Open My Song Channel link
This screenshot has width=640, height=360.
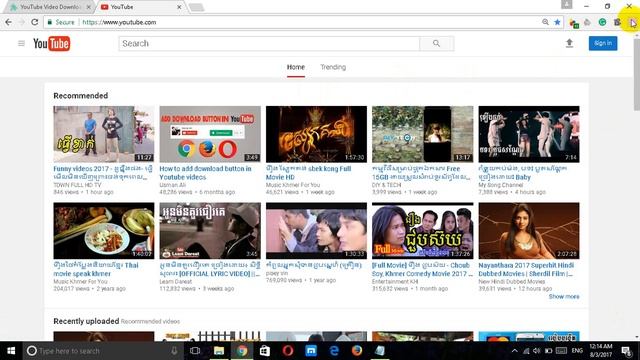[x=500, y=185]
